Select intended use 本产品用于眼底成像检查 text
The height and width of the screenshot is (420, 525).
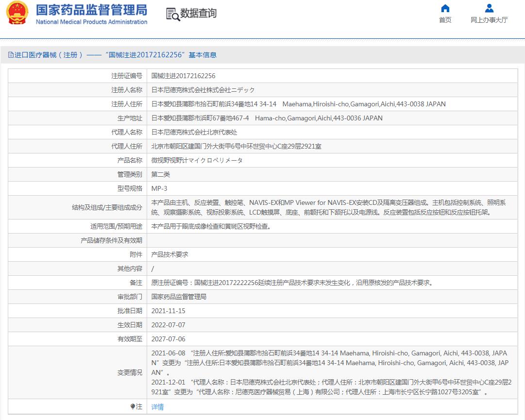(211, 226)
